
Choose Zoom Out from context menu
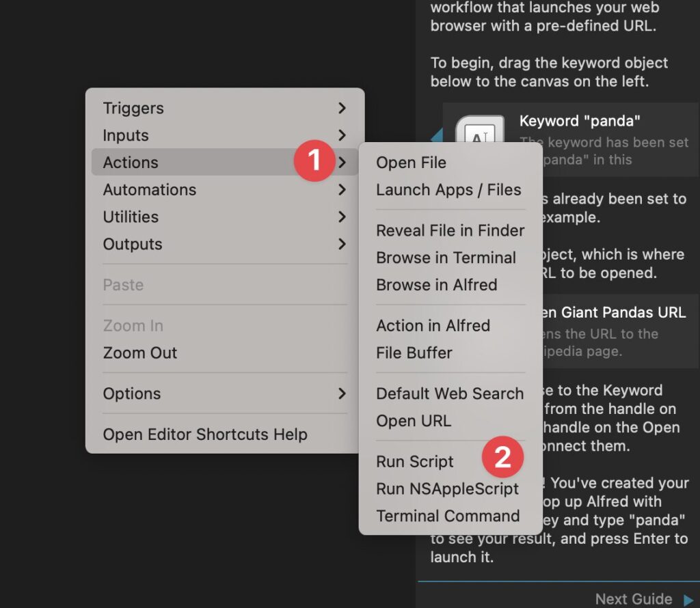coord(224,353)
